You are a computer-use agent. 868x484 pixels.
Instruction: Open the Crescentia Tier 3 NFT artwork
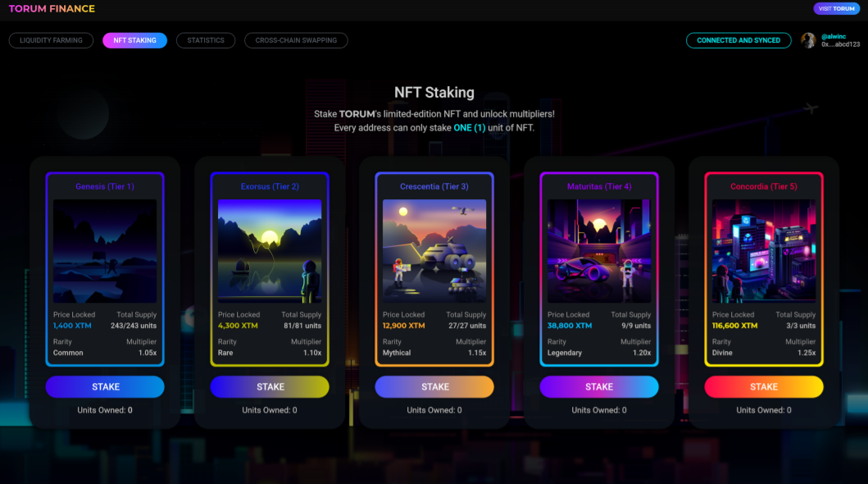click(434, 251)
